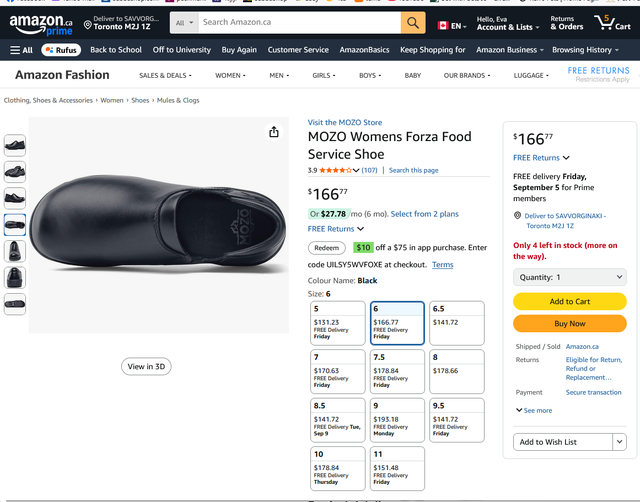This screenshot has width=640, height=502.
Task: Click the delivery location pin in header
Action: 87,25
